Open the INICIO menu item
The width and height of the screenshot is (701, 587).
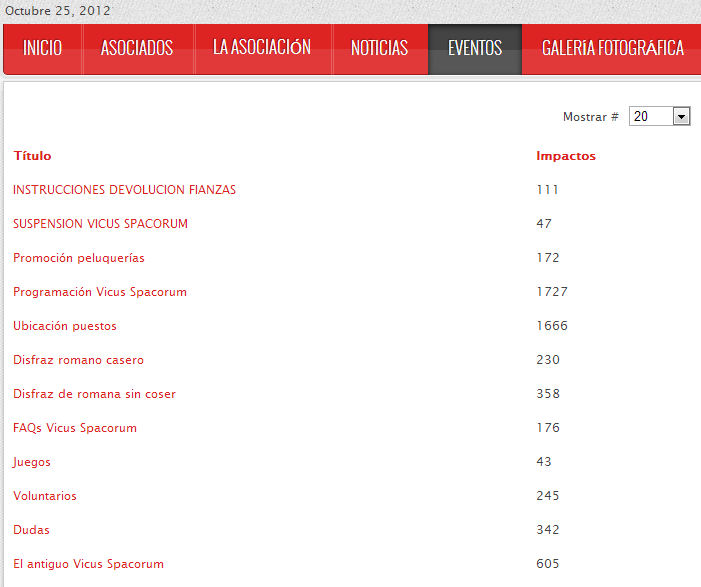pos(42,48)
